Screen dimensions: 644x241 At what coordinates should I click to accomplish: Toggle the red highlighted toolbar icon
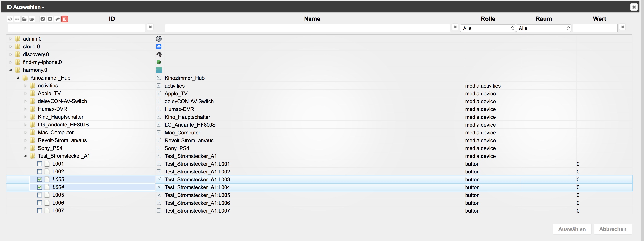(65, 19)
